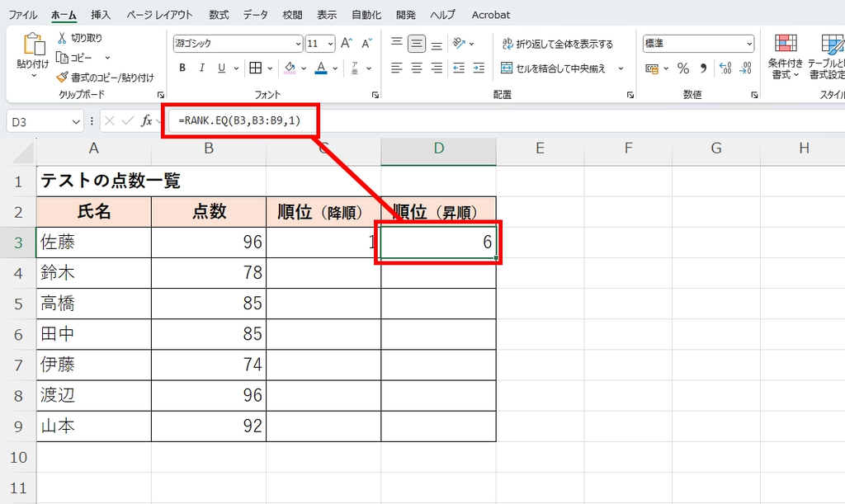Click the Orientation (text angle) icon
Image resolution: width=845 pixels, height=504 pixels.
(459, 44)
